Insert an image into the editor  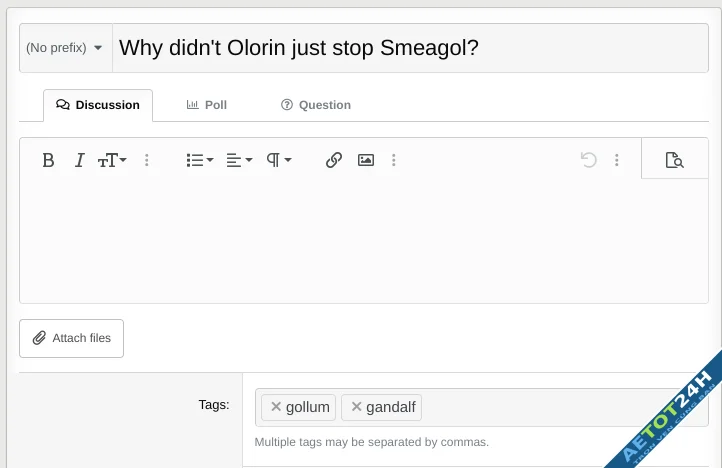366,160
